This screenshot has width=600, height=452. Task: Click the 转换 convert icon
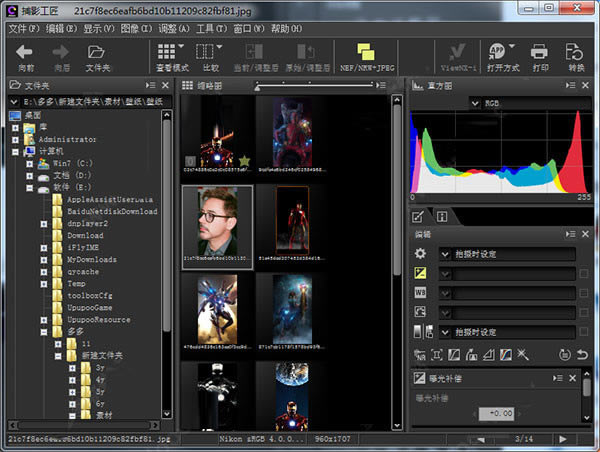click(576, 52)
